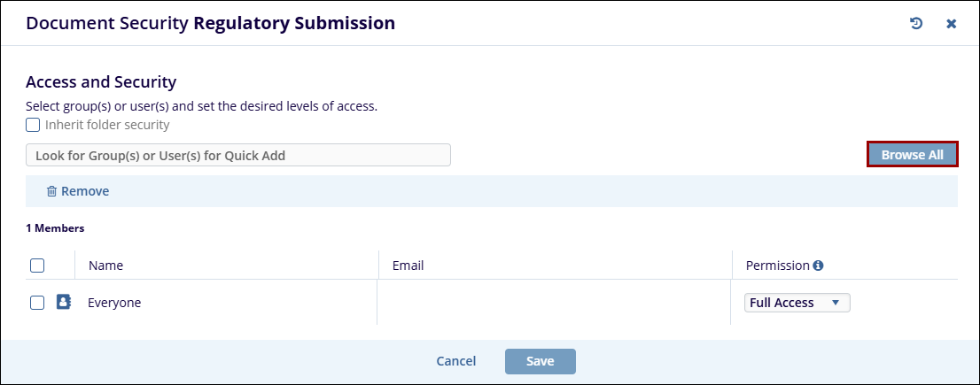Select the Everyone member name

(x=114, y=303)
